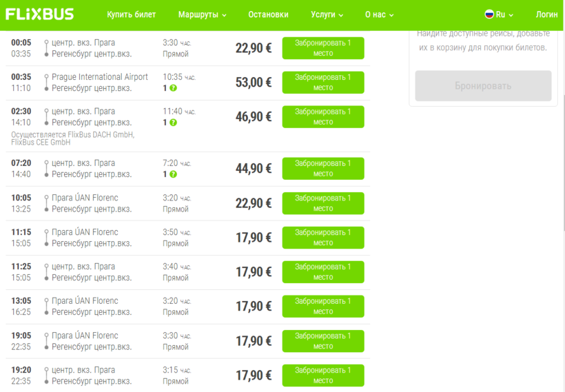This screenshot has height=392, width=565.
Task: Book a seat on the 13:05 departure
Action: tap(322, 307)
